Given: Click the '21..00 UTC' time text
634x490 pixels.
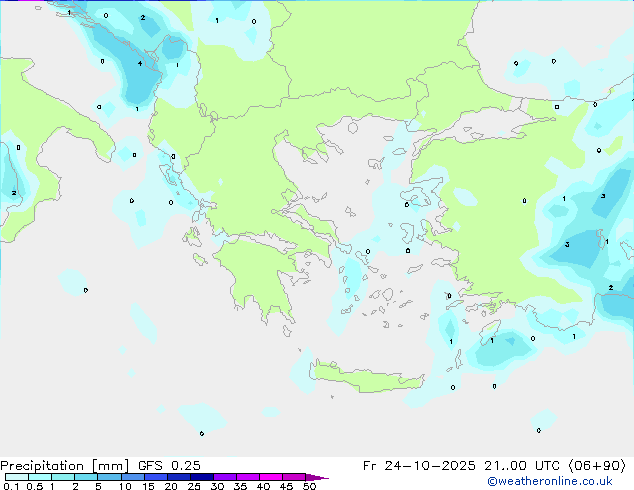Looking at the screenshot, I should coord(522,466).
